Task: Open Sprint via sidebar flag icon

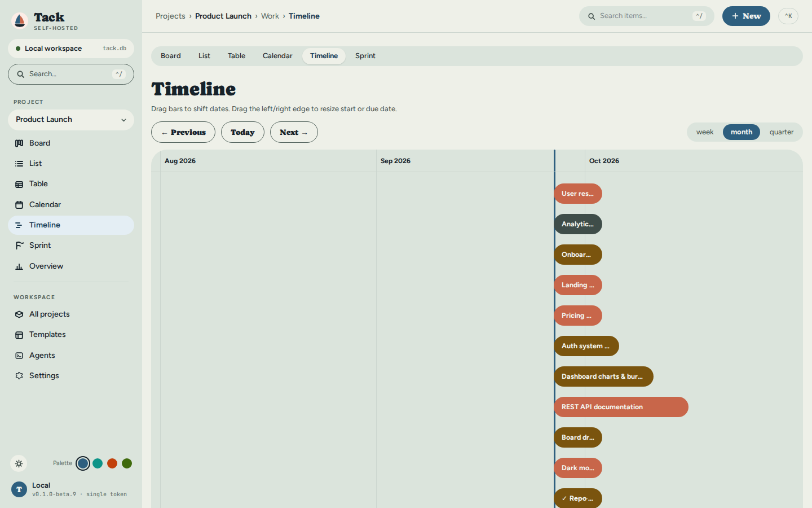Action: point(19,246)
